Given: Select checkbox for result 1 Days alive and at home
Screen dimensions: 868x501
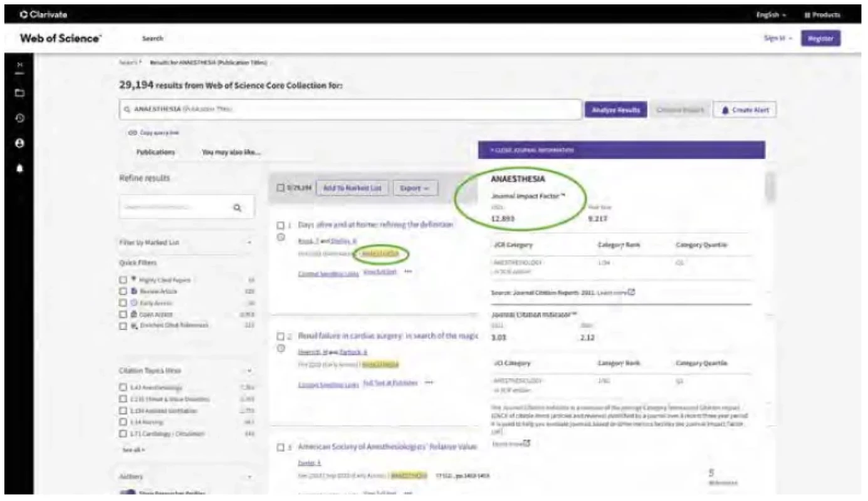Looking at the screenshot, I should pos(281,224).
